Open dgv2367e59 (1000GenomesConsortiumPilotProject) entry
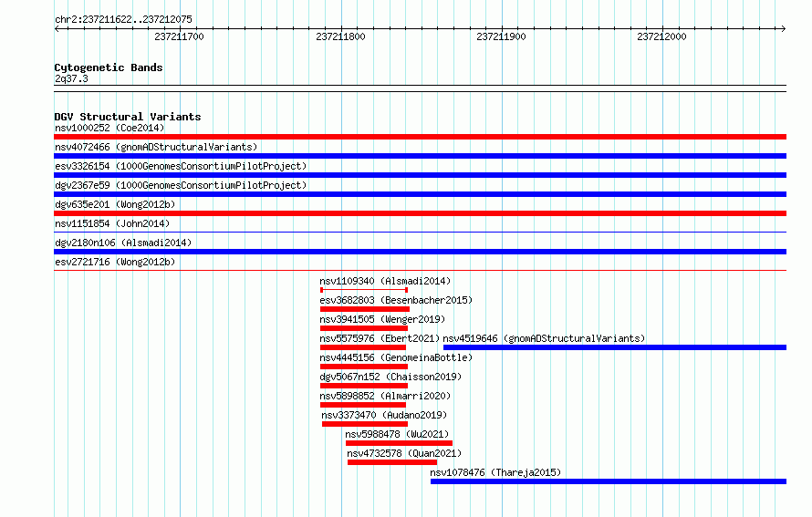 [181, 185]
